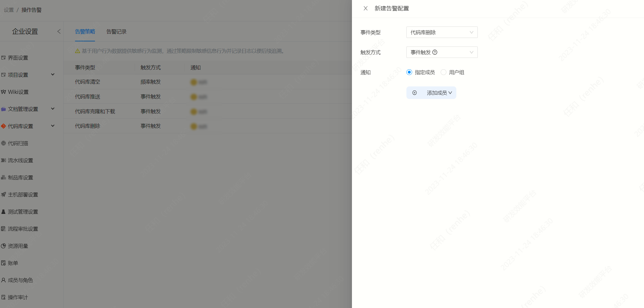Image resolution: width=644 pixels, height=308 pixels.
Task: Select the 指定成员 radio option
Action: (410, 72)
